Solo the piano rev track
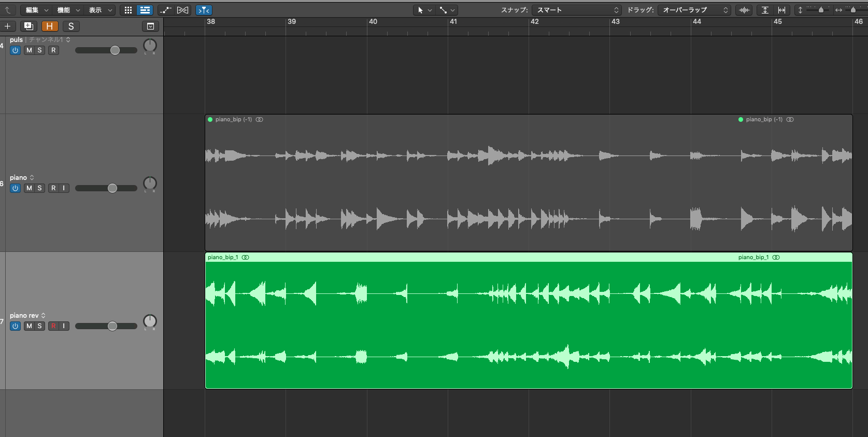This screenshot has width=868, height=437. pyautogui.click(x=39, y=326)
